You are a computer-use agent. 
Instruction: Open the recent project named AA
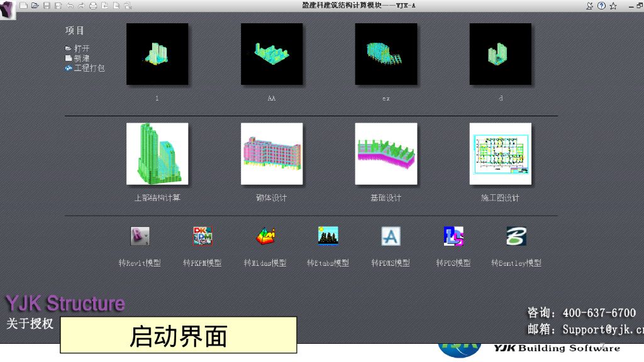tap(271, 53)
